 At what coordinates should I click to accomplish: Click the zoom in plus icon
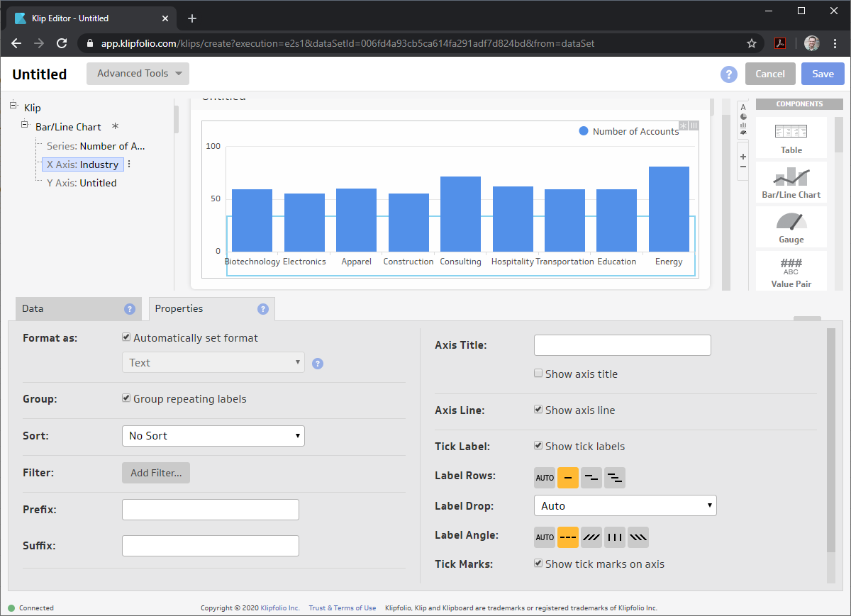coord(743,157)
